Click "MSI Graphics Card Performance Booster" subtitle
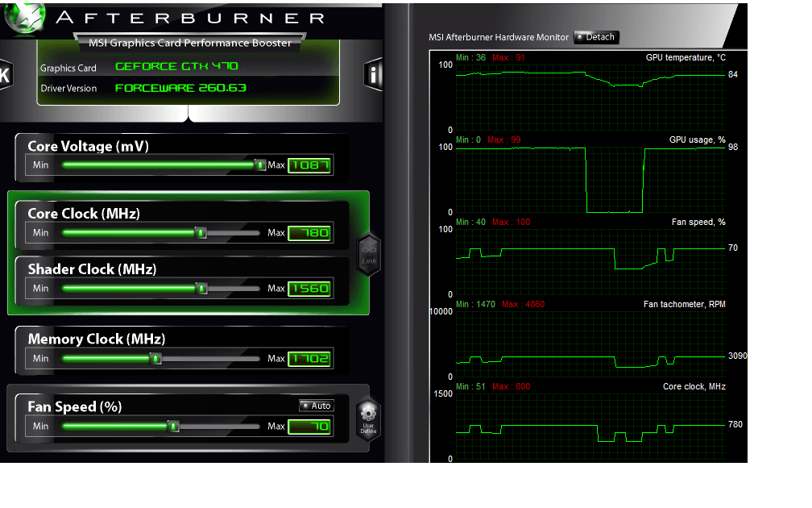Image resolution: width=812 pixels, height=508 pixels. tap(189, 43)
